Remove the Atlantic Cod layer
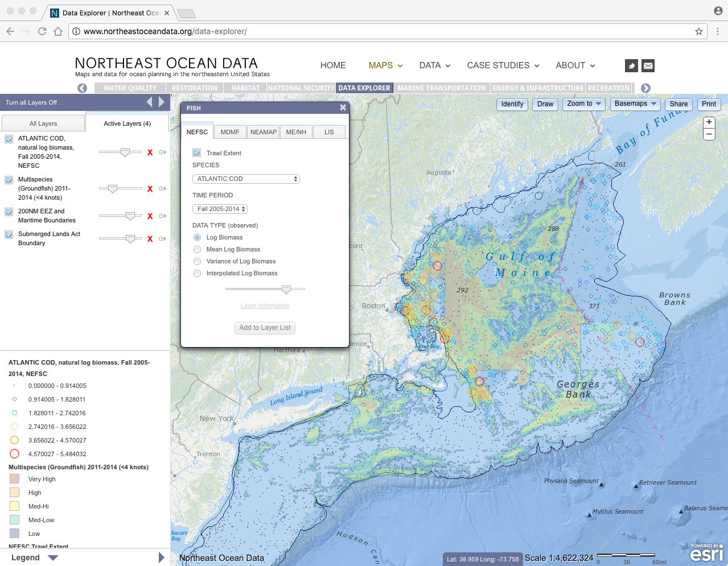This screenshot has height=566, width=728. click(x=150, y=152)
